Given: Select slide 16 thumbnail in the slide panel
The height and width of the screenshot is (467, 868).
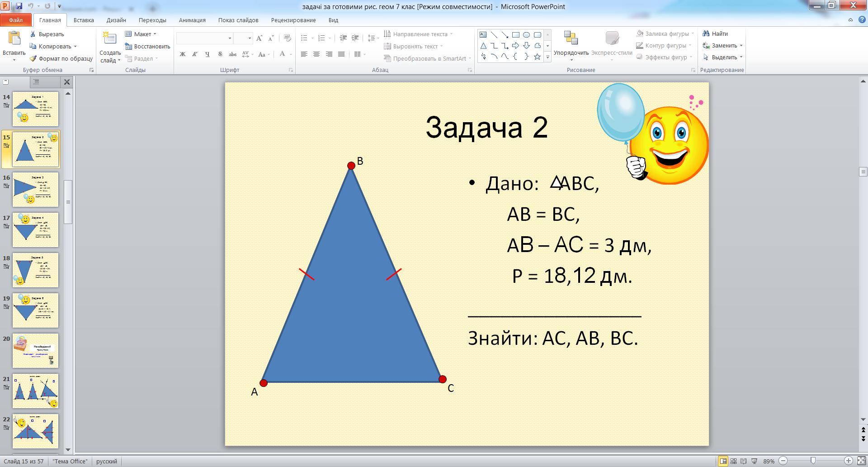Looking at the screenshot, I should tap(35, 190).
